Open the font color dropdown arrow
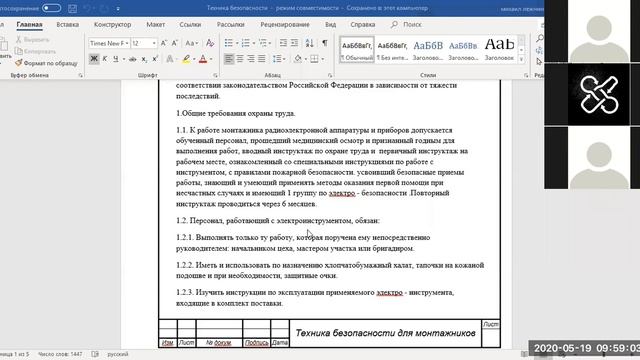 coord(211,59)
